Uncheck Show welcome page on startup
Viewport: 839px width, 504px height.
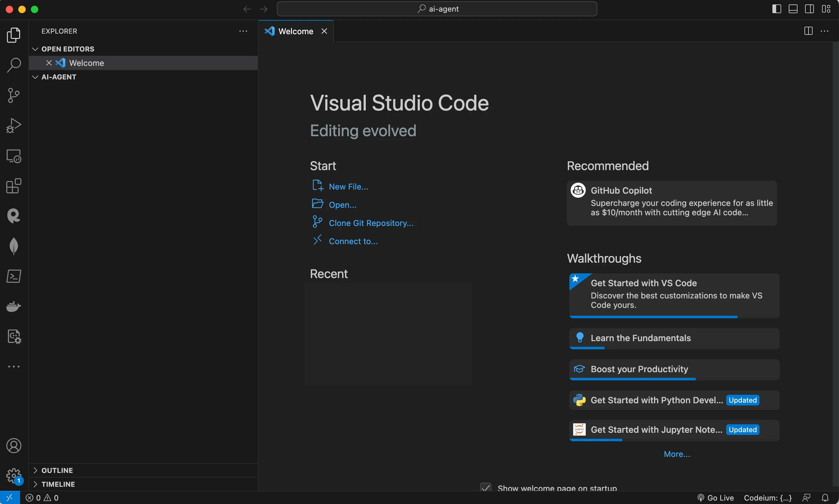485,488
